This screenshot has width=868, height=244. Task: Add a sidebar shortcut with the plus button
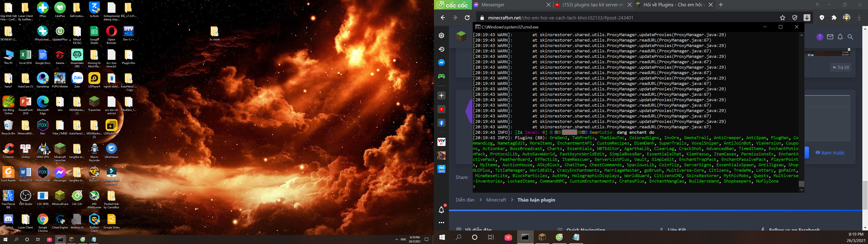441,96
